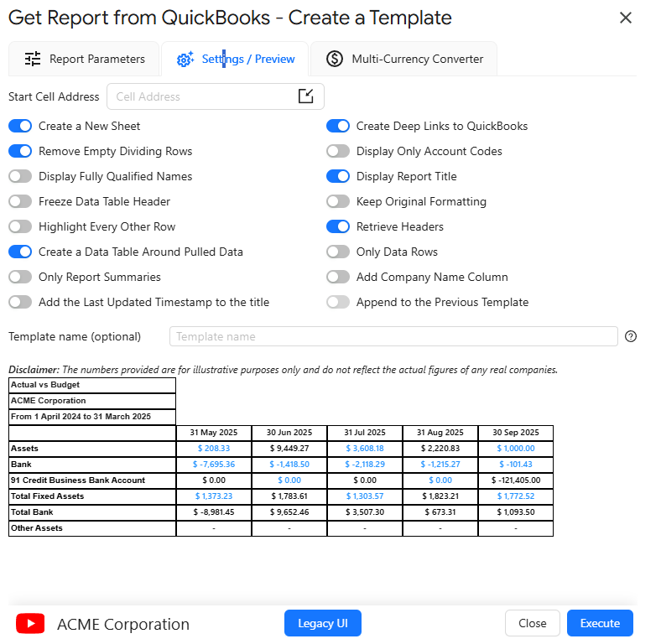661x644 pixels.
Task: Disable Remove Empty Dividing Rows
Action: click(x=20, y=151)
